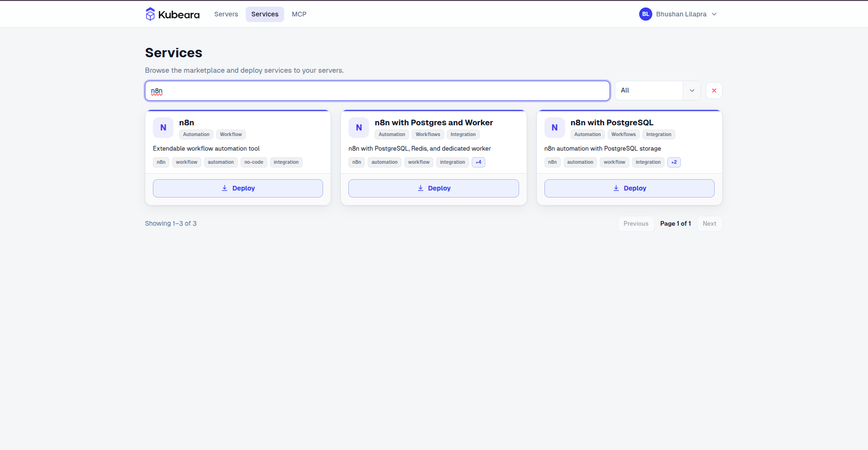The width and height of the screenshot is (868, 450).
Task: Click the 'n8n with Postgres and Worker' title
Action: point(434,122)
